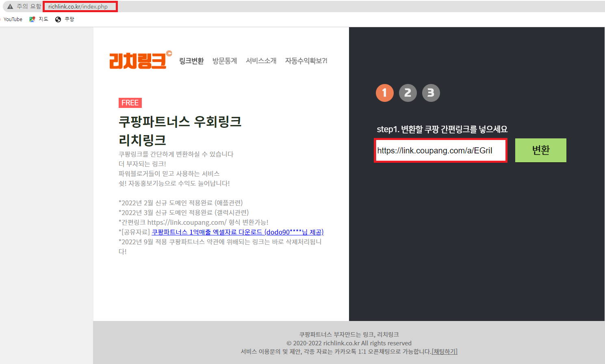
Task: Click the 쿠팡파트너스 부자만드는 링크 footer tagline
Action: [x=349, y=334]
